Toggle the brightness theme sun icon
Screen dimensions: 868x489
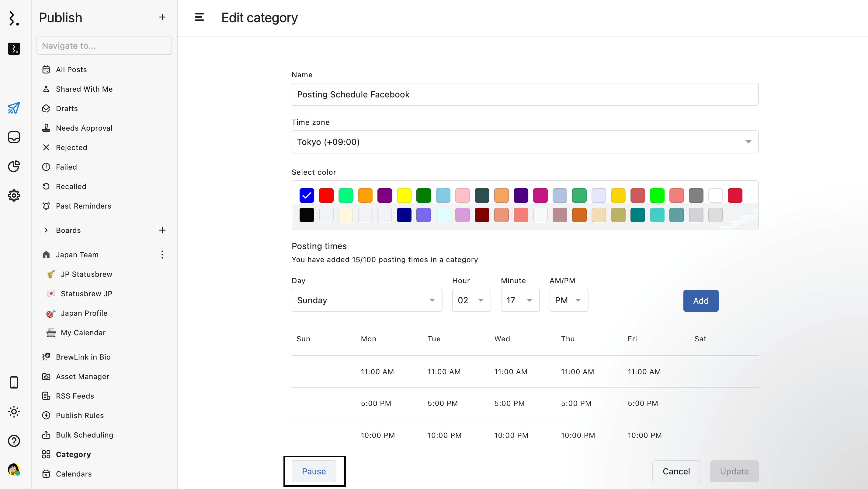coord(14,412)
